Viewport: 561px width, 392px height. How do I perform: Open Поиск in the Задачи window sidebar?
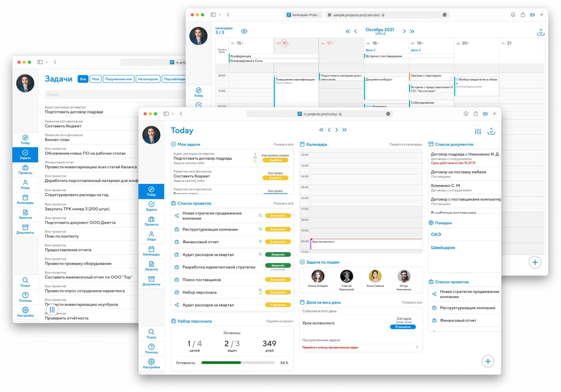(25, 282)
